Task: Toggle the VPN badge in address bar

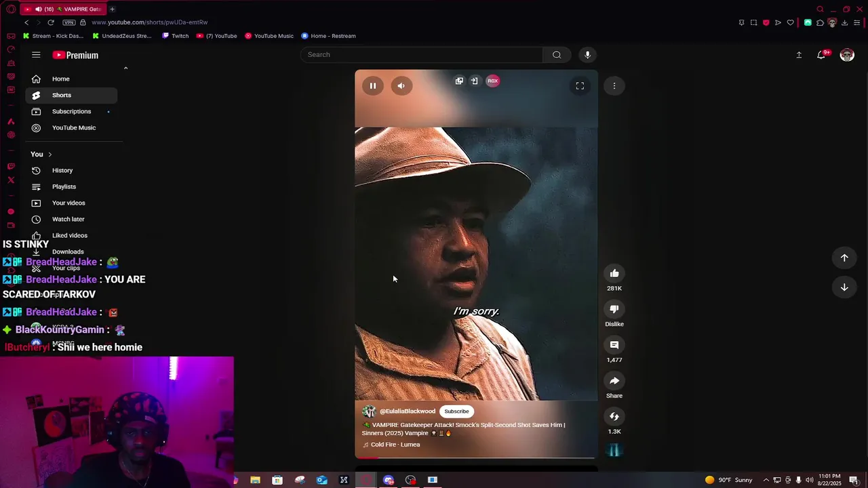Action: tap(68, 22)
